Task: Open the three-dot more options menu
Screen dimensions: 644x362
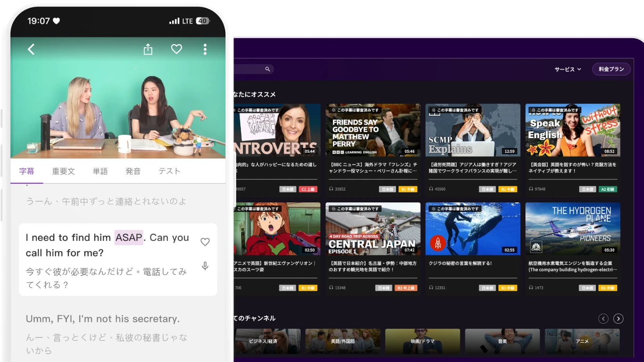Action: tap(205, 49)
